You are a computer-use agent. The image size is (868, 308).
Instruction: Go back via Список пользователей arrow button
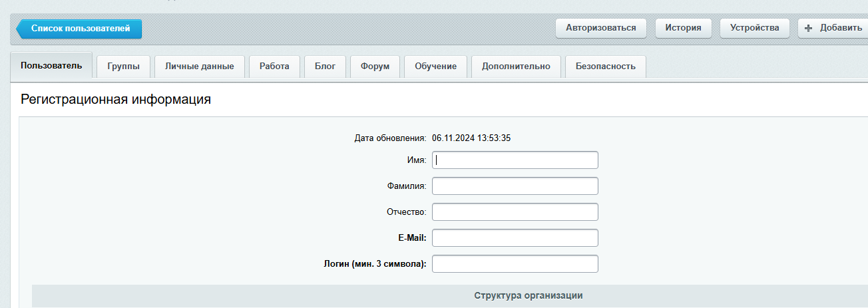[79, 29]
